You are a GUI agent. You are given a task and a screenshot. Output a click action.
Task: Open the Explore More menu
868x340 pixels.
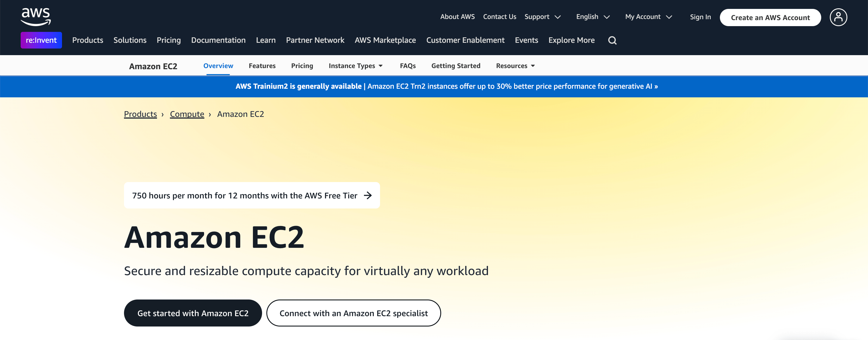click(x=571, y=40)
